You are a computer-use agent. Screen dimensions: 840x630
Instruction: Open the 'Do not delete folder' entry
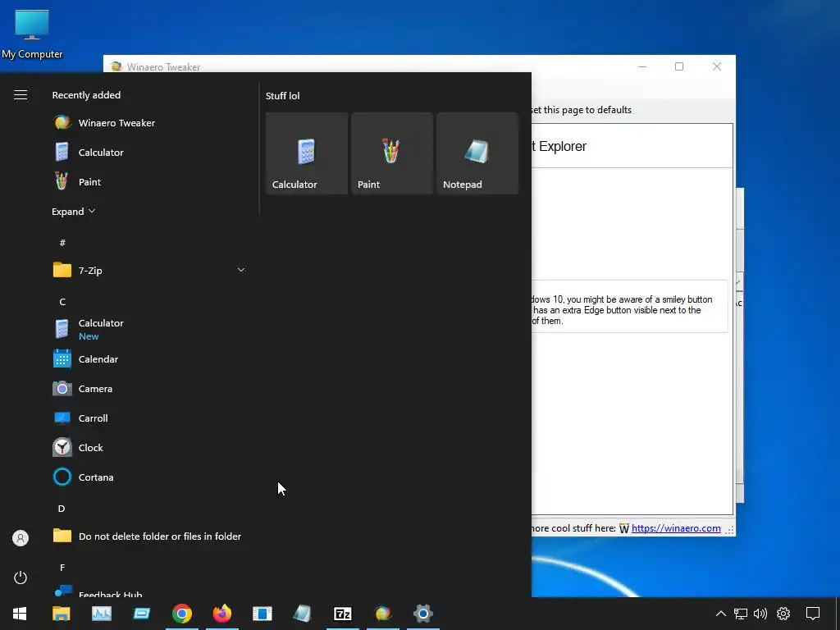149,536
